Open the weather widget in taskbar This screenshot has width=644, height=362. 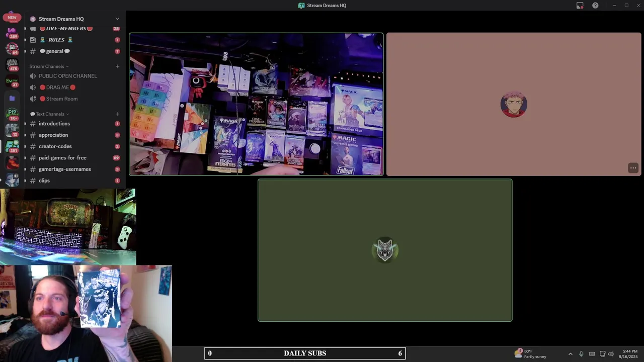[x=530, y=353]
